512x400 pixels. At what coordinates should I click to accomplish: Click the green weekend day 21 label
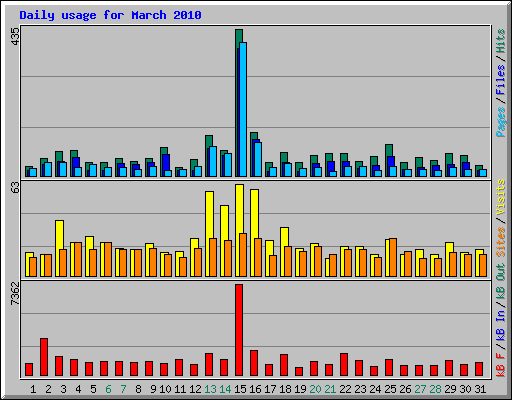[x=330, y=389]
